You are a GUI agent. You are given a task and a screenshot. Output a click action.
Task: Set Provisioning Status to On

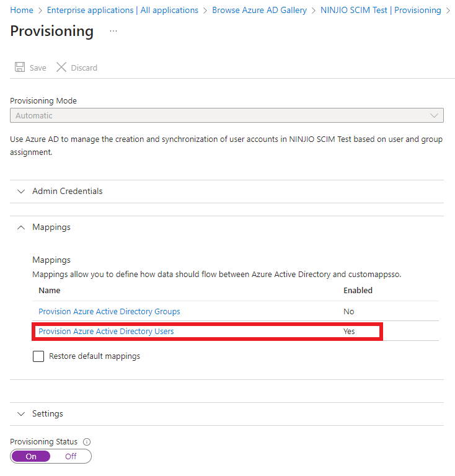31,456
